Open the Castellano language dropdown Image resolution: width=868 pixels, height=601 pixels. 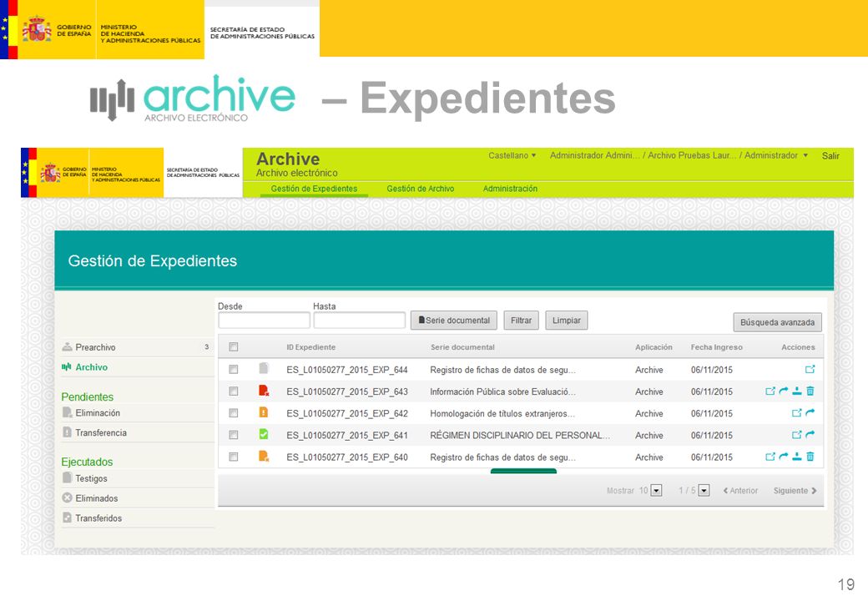coord(512,155)
